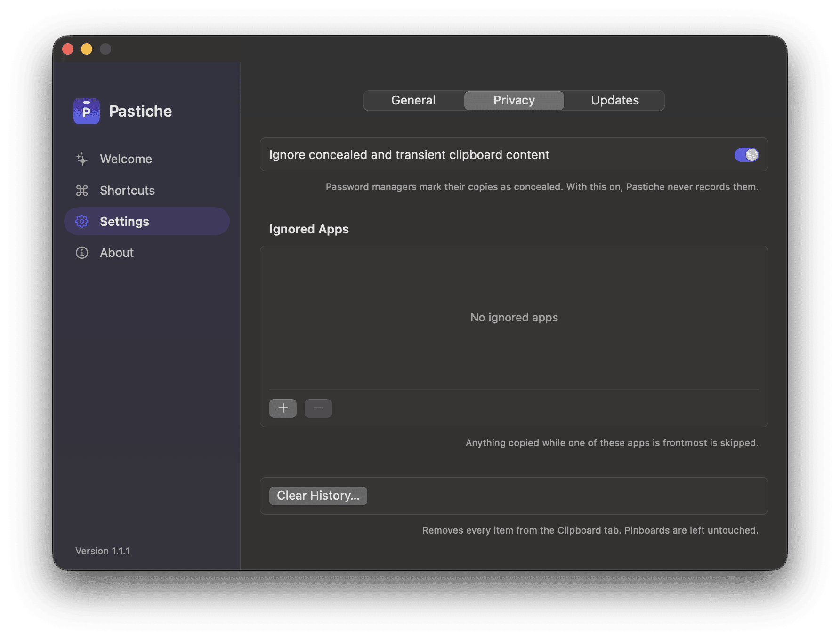Click the minus remove-app button
This screenshot has width=840, height=640.
click(x=318, y=408)
